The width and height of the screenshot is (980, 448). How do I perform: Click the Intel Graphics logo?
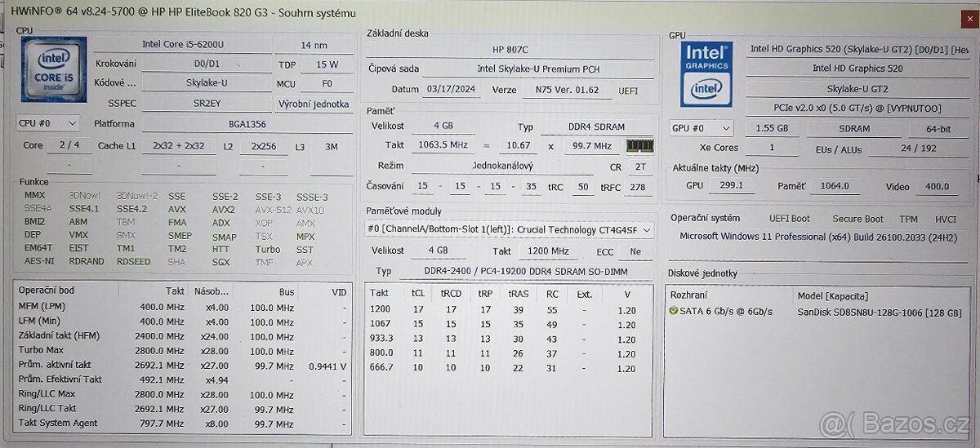tap(706, 73)
